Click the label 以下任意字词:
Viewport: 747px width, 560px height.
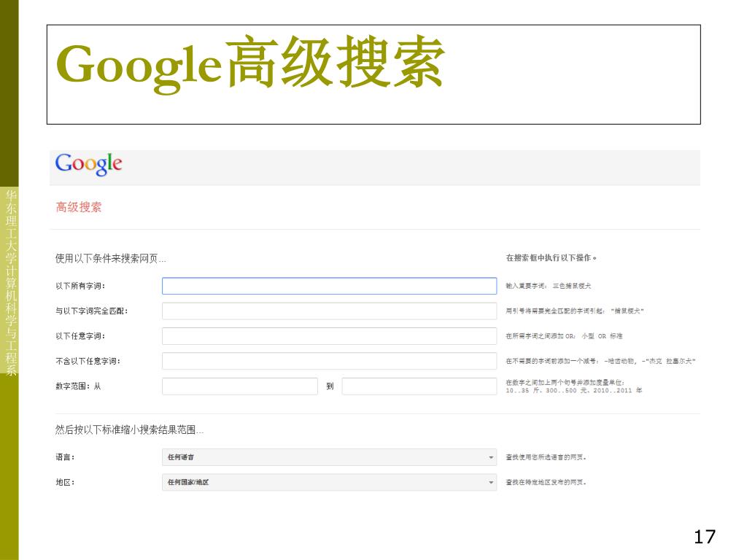point(80,336)
